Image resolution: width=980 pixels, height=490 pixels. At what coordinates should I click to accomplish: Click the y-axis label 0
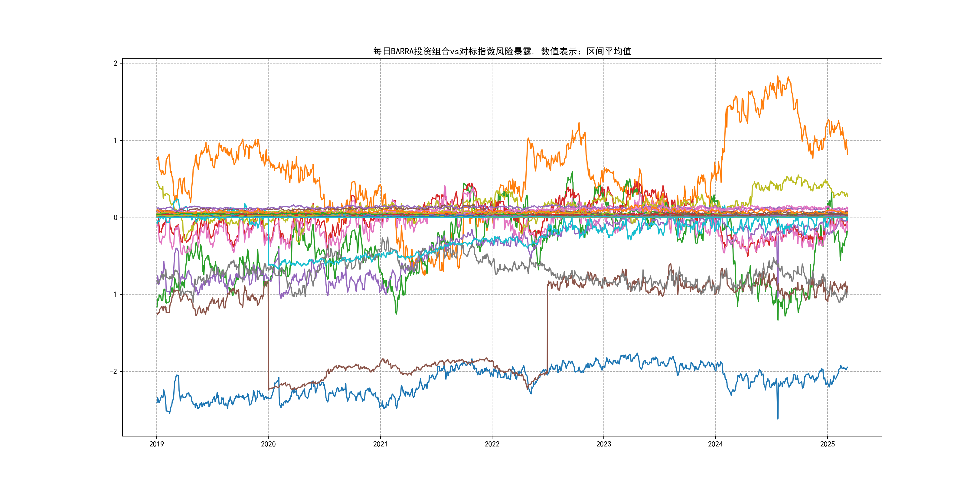(x=115, y=217)
